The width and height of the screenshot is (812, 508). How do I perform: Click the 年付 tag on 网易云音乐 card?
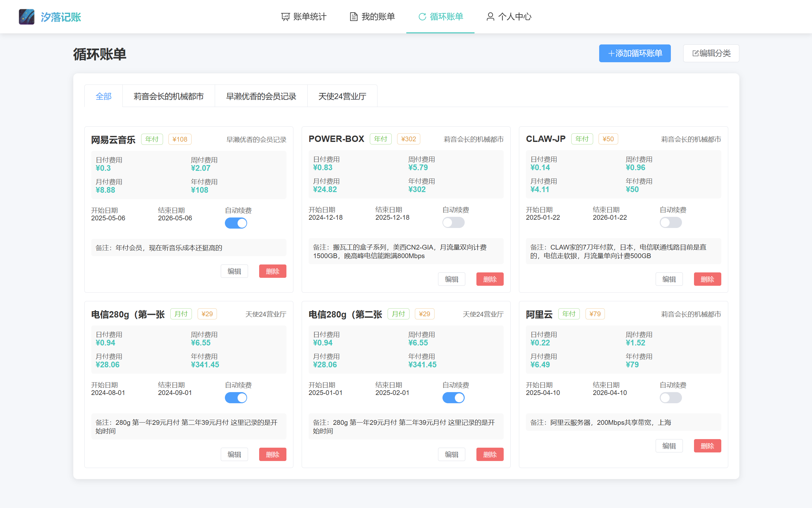click(x=152, y=139)
